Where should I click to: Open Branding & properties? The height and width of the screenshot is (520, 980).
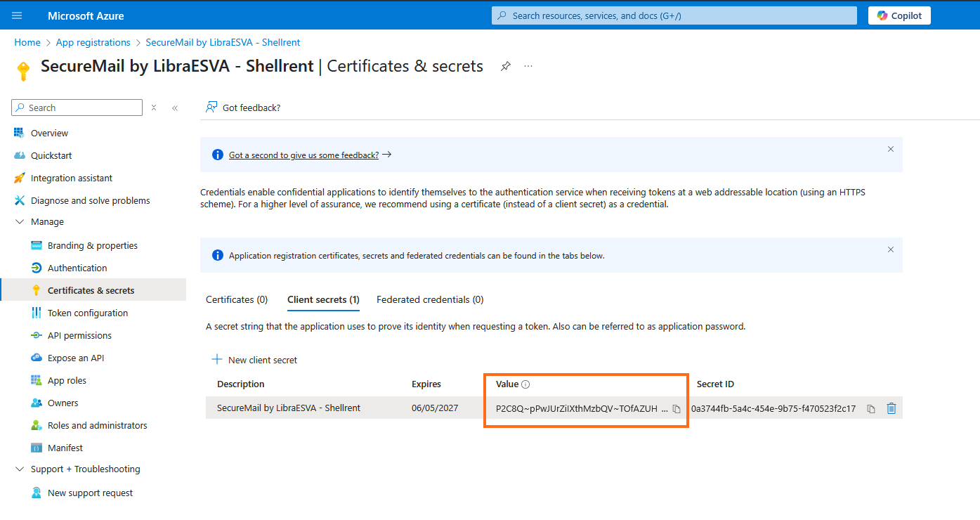(93, 245)
